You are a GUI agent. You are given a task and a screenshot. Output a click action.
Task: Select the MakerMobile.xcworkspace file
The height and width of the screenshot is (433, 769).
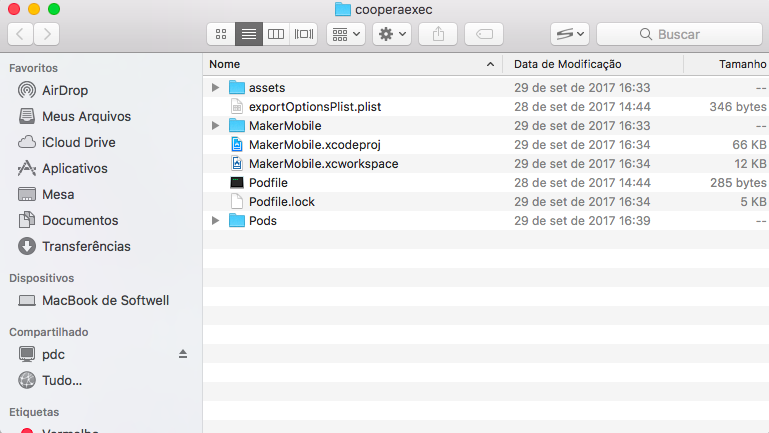[323, 164]
